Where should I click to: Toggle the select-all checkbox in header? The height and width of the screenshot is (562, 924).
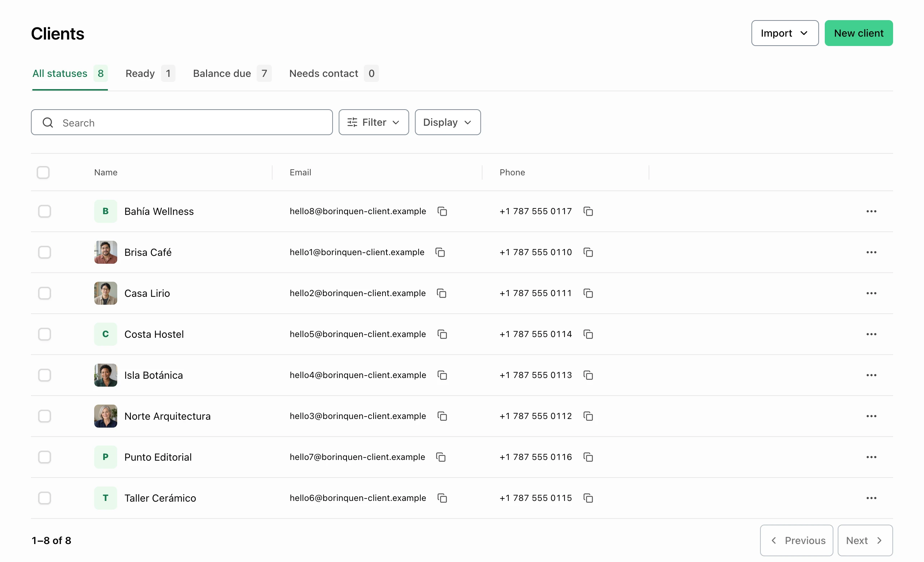point(43,172)
